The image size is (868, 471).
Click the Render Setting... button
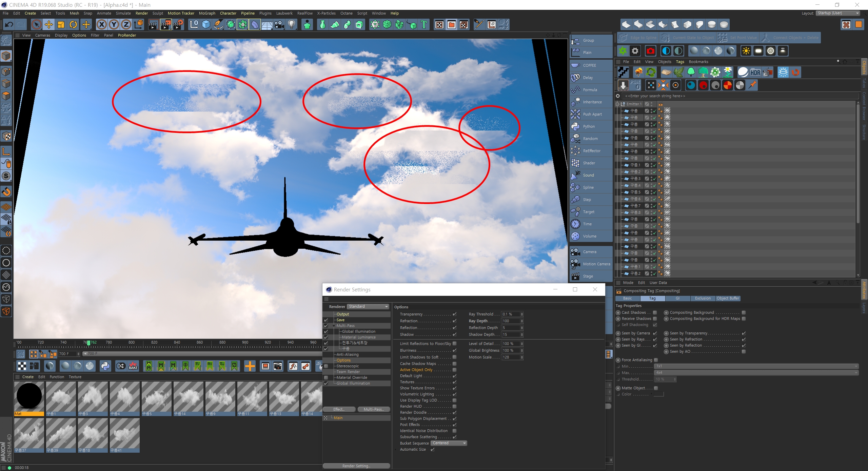356,466
